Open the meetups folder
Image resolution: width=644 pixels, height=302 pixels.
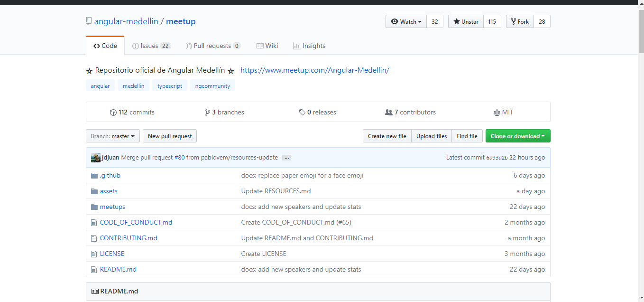click(112, 207)
